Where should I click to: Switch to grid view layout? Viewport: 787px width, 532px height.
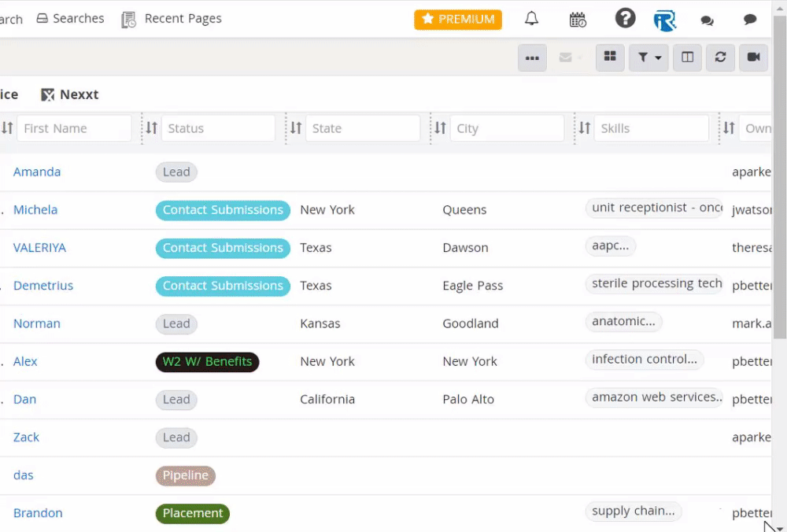point(610,57)
